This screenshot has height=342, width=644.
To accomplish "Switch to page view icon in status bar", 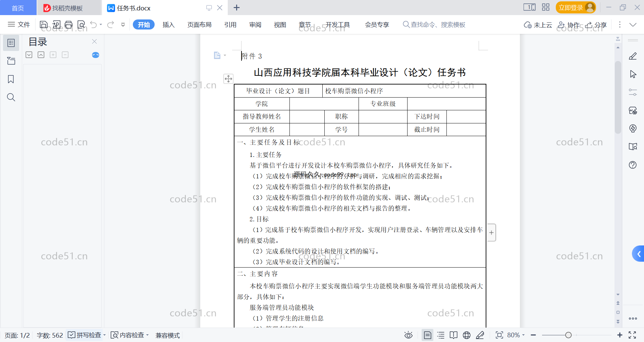I will click(428, 335).
